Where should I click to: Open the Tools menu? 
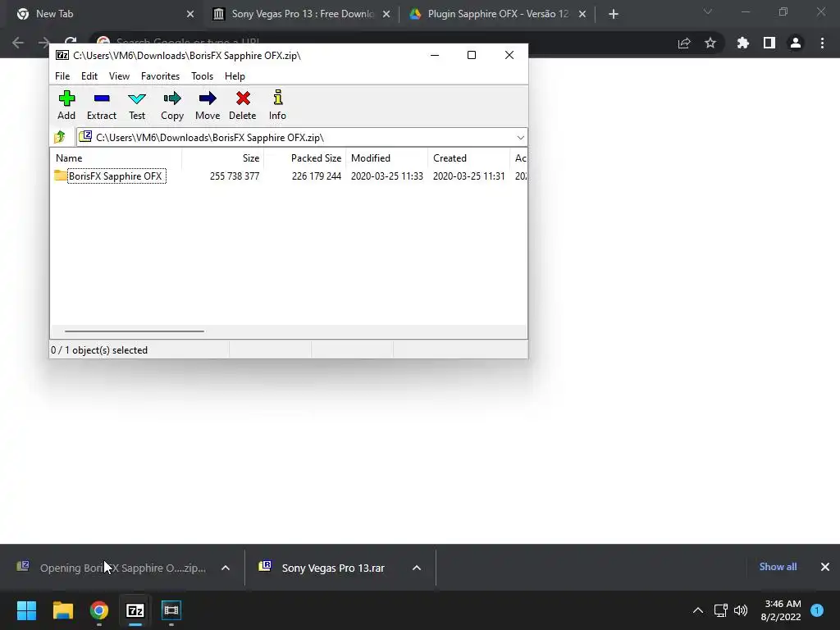tap(202, 76)
